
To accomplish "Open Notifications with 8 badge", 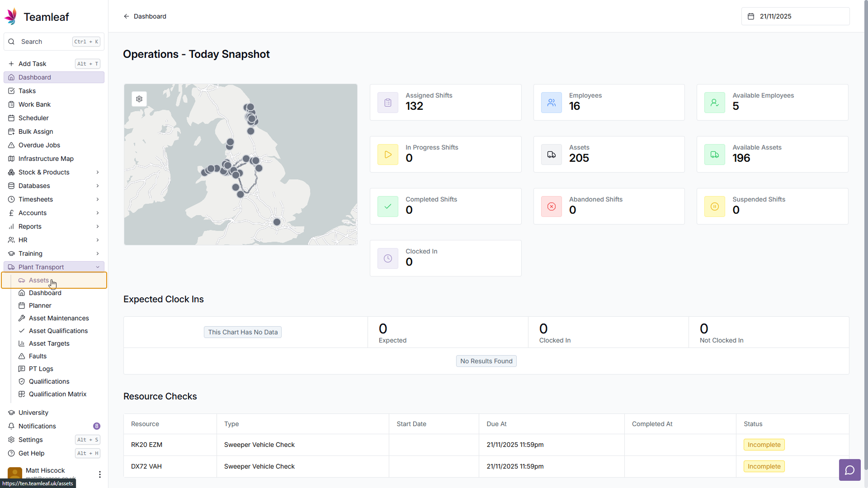I will [37, 426].
